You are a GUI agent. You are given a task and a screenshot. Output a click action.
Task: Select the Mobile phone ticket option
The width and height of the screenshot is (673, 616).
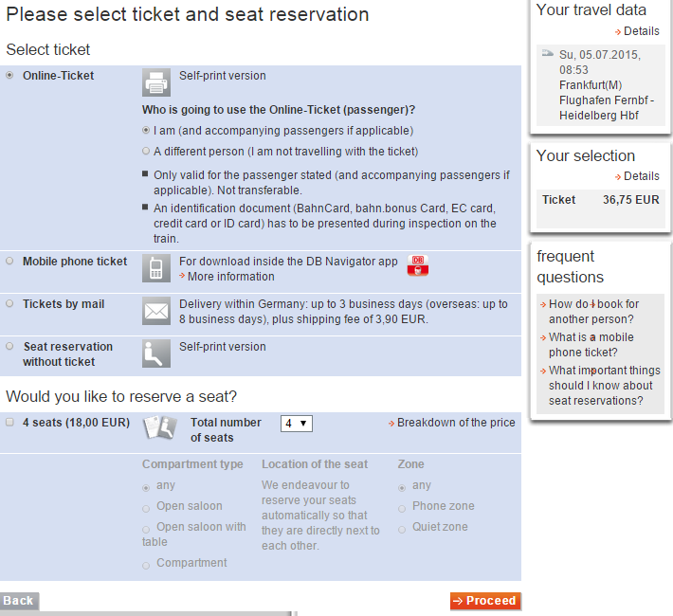[9, 261]
